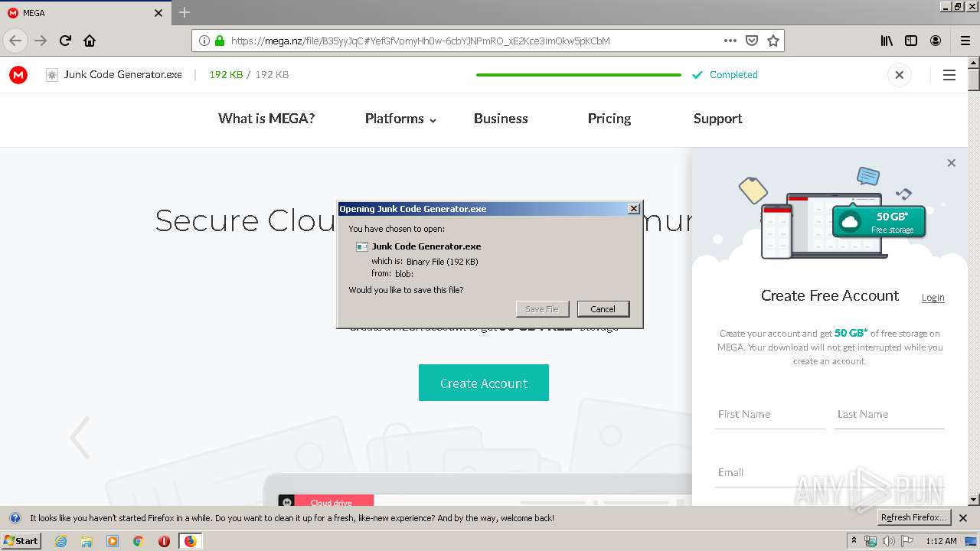Dismiss Firefox refresh notification bar
The height and width of the screenshot is (551, 980).
click(x=963, y=518)
